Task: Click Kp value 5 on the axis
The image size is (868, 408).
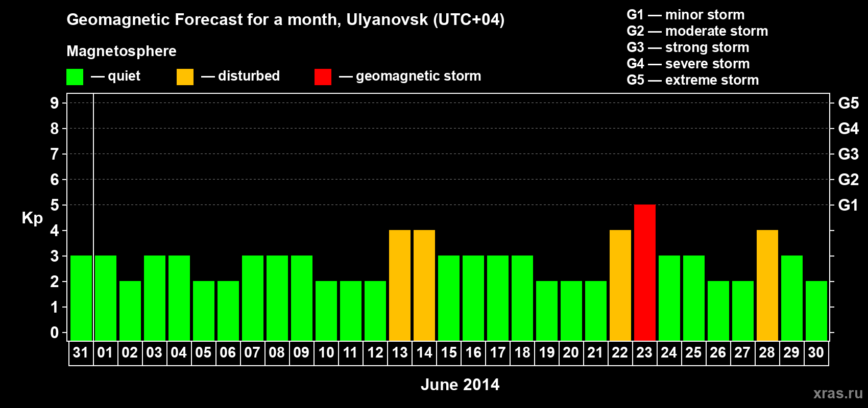Action: tap(55, 205)
